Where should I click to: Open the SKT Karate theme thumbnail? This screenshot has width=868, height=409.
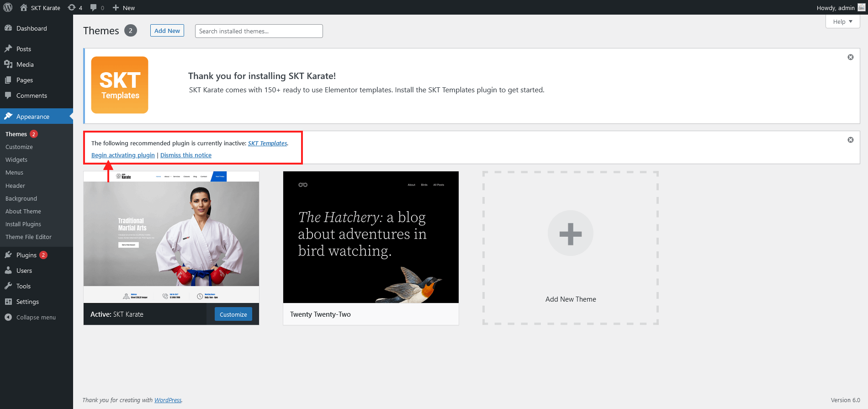tap(171, 237)
